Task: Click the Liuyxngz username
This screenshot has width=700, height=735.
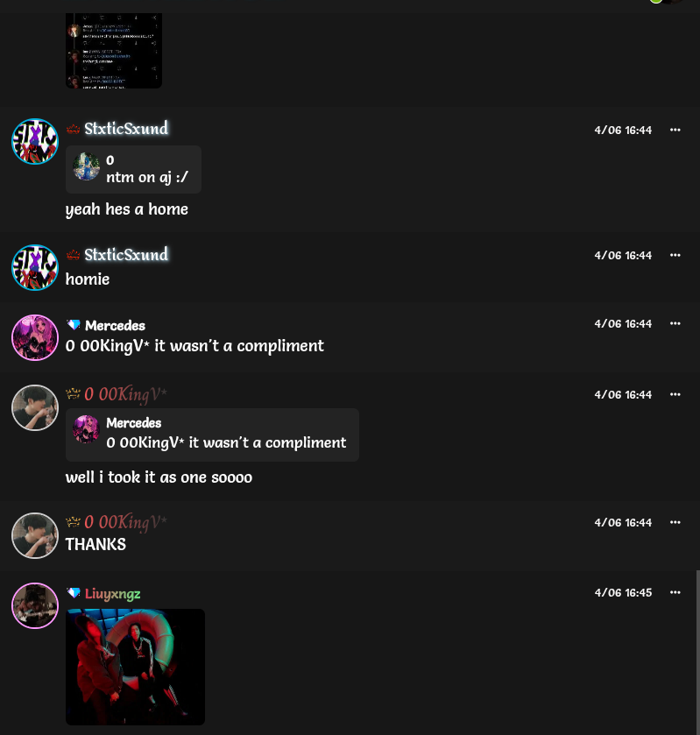Action: pos(112,594)
